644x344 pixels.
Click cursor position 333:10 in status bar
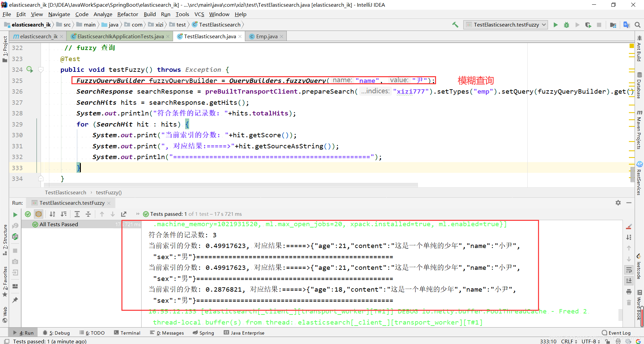tap(548, 341)
